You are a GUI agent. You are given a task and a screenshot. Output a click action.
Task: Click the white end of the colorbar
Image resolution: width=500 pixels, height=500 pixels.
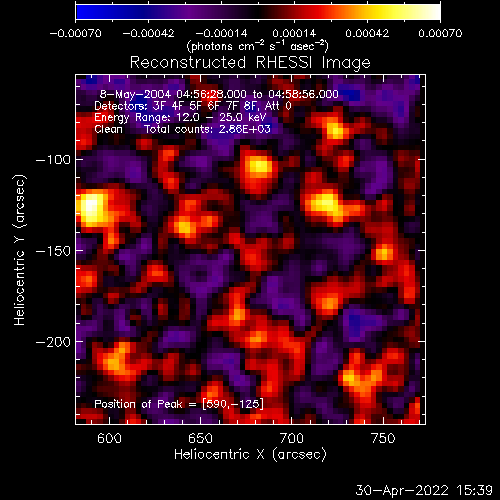click(432, 12)
